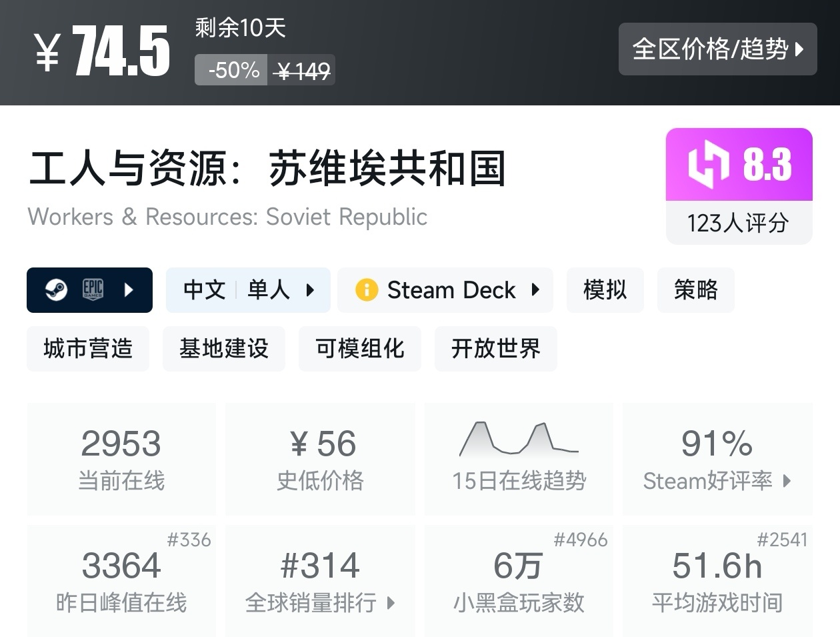
Task: Select the 模拟 genre tag
Action: tap(605, 290)
